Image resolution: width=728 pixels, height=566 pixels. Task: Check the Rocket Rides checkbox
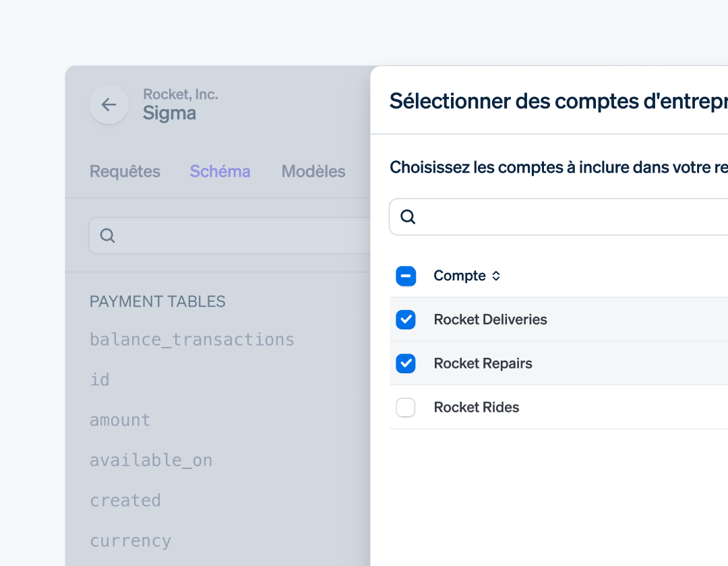tap(406, 408)
